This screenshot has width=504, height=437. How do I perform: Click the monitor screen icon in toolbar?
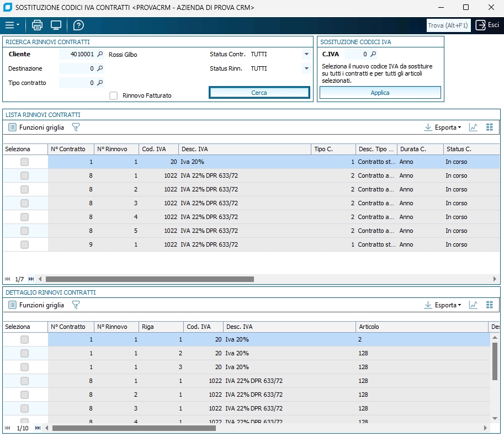pos(56,25)
